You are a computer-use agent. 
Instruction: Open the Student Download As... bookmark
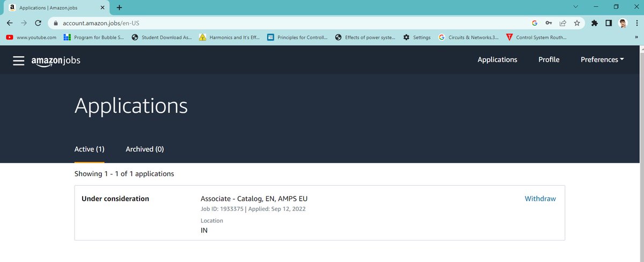(x=162, y=38)
